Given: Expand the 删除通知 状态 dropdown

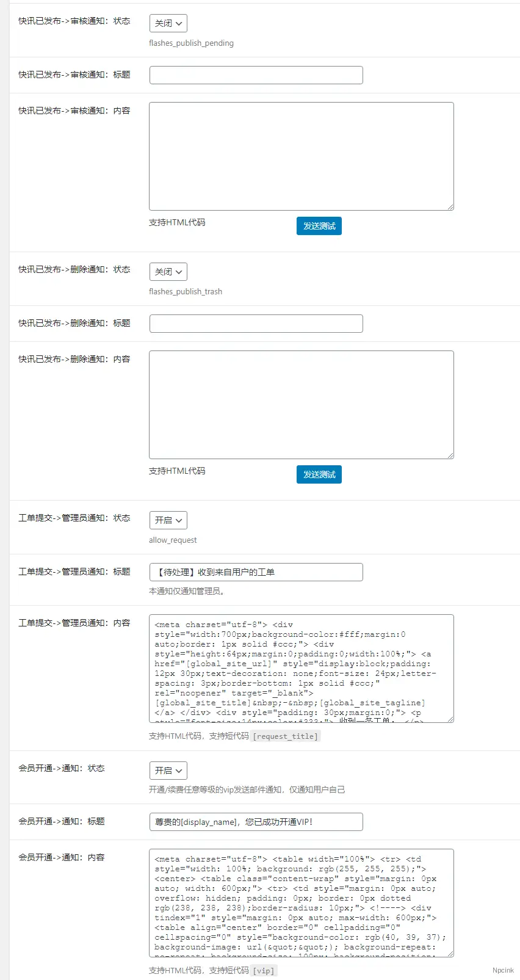Looking at the screenshot, I should pyautogui.click(x=168, y=272).
